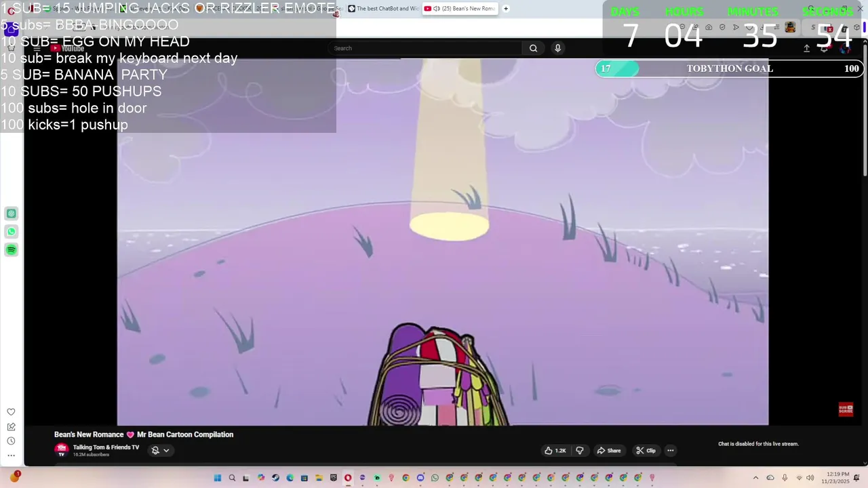The width and height of the screenshot is (868, 488).
Task: Open ChatGPT in Opera sidebar
Action: click(x=11, y=213)
